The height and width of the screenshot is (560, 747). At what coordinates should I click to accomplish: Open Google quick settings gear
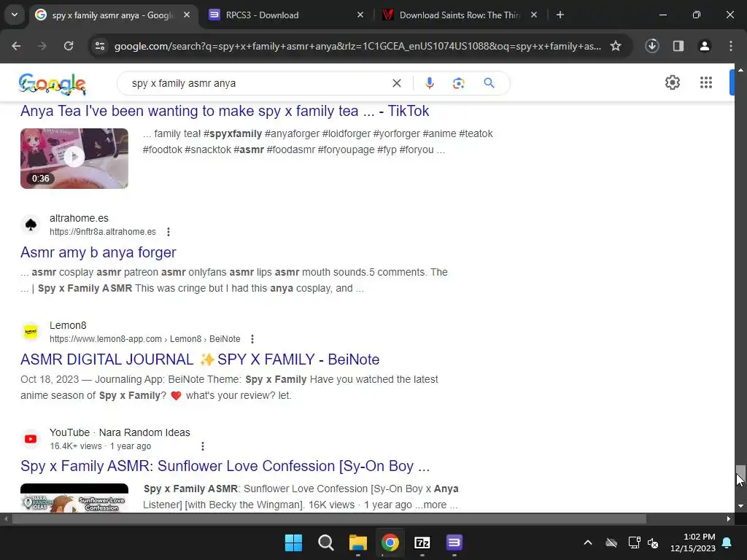click(x=672, y=82)
